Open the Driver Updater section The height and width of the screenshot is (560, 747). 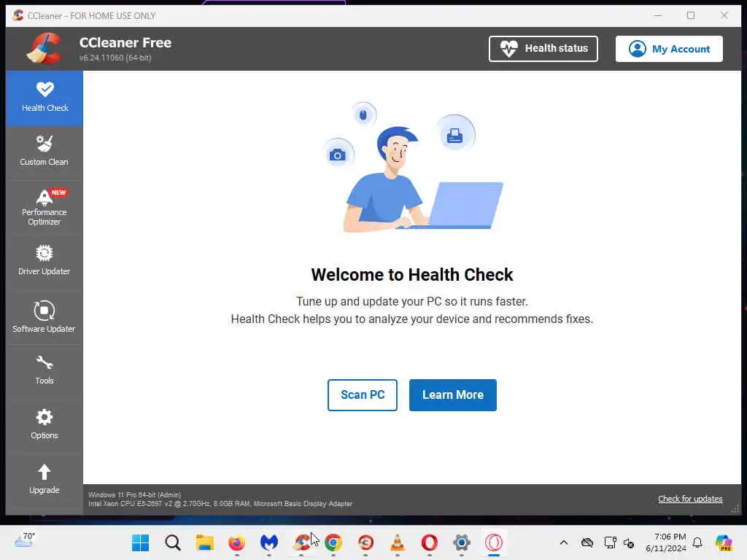(x=44, y=260)
